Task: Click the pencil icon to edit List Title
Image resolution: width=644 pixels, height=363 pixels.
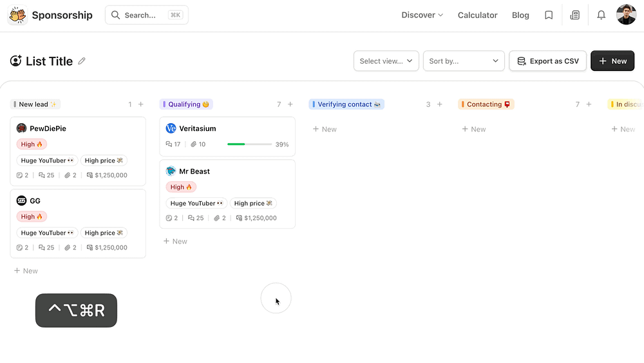Action: 82,61
